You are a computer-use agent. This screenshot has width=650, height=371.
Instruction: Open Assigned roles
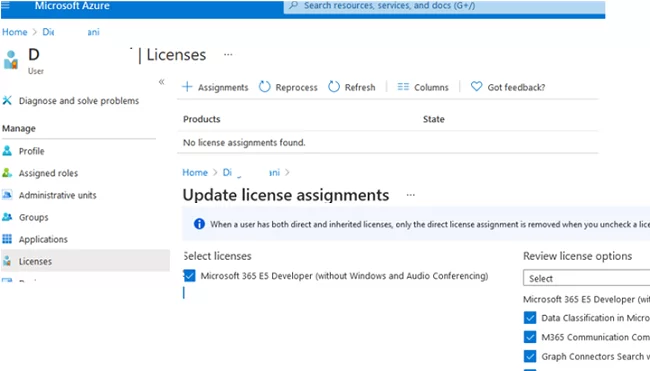49,173
